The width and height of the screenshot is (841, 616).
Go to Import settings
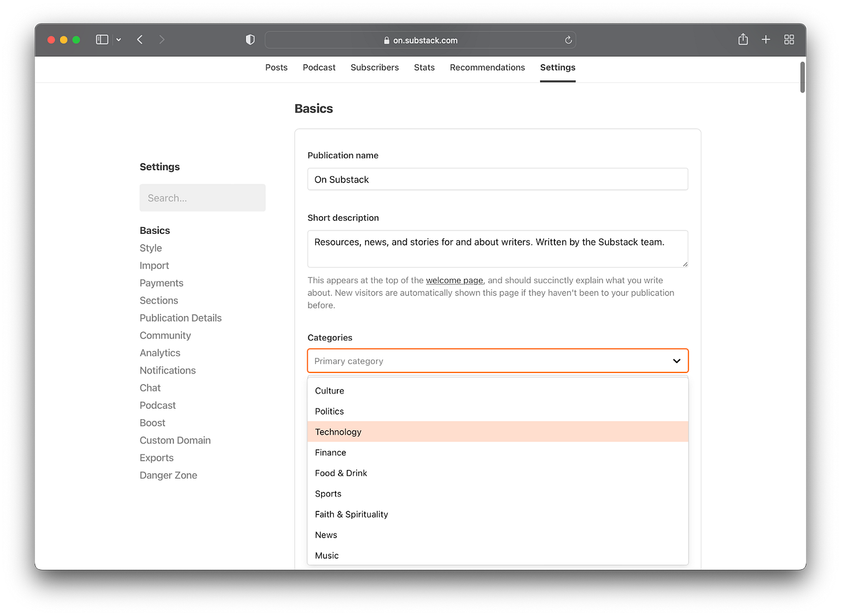154,266
